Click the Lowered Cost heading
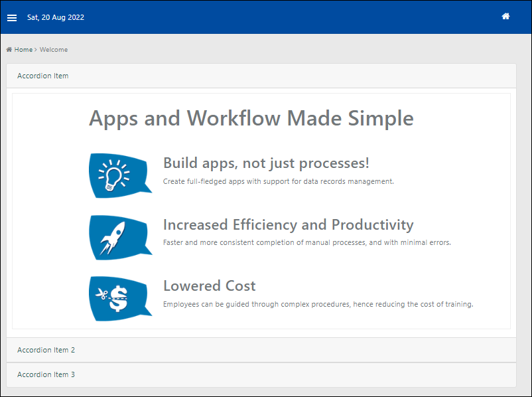This screenshot has width=532, height=397. [210, 285]
